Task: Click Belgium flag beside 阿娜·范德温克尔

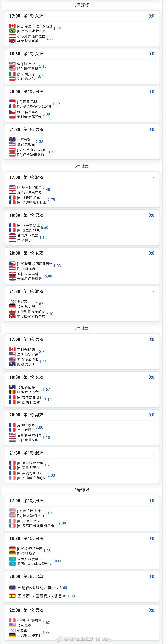Action: [12, 392]
